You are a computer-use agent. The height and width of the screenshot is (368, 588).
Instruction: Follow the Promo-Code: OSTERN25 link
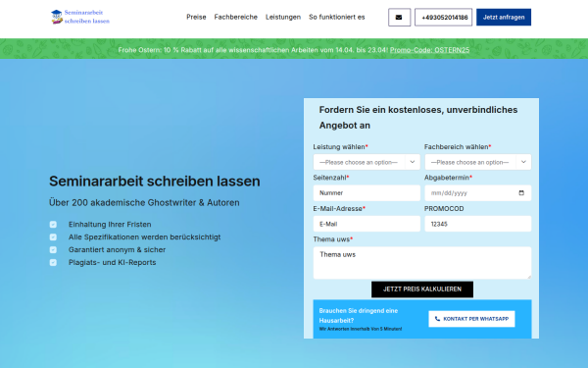pos(429,50)
